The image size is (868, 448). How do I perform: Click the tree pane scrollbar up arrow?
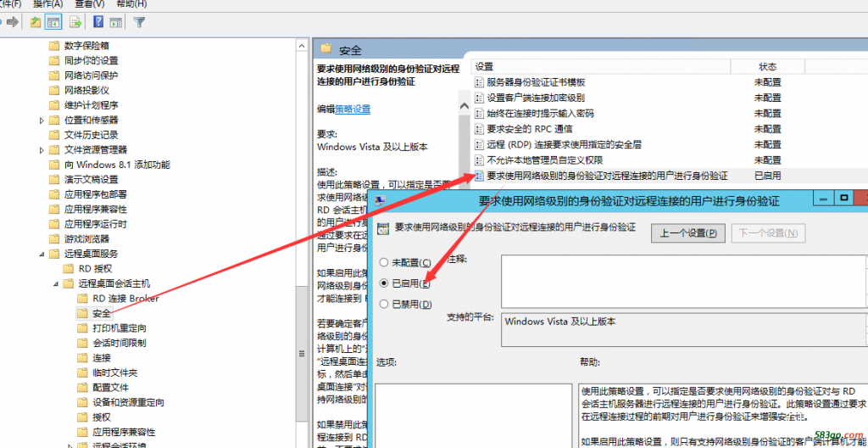click(x=302, y=46)
